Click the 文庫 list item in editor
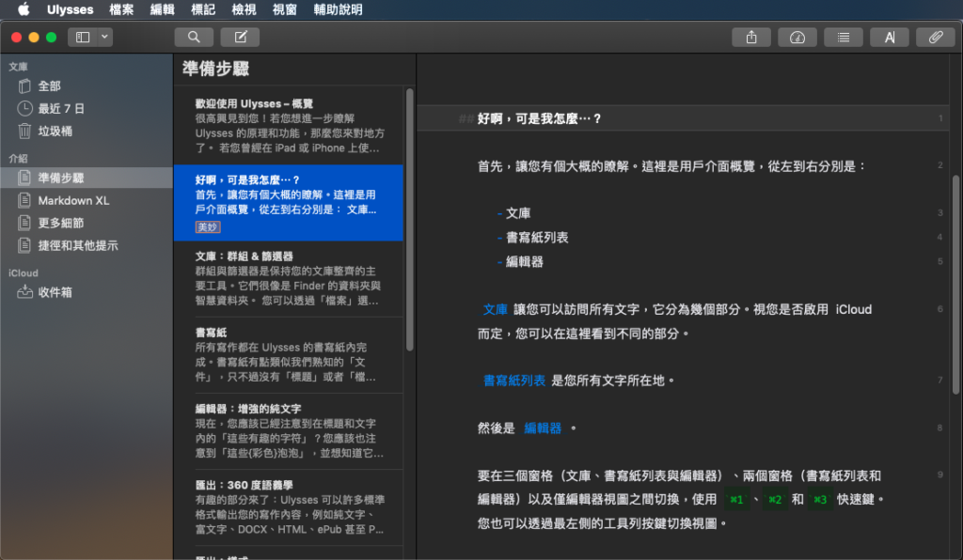The height and width of the screenshot is (560, 963). tap(518, 213)
